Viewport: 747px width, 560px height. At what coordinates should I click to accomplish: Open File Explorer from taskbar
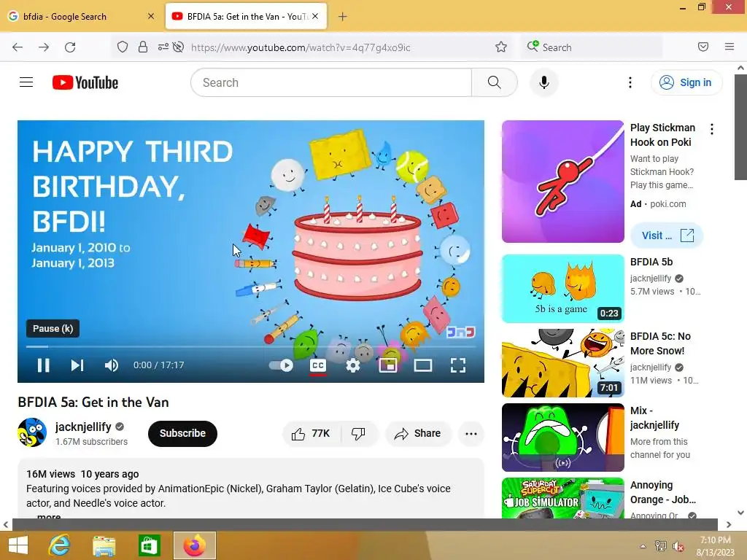point(104,545)
